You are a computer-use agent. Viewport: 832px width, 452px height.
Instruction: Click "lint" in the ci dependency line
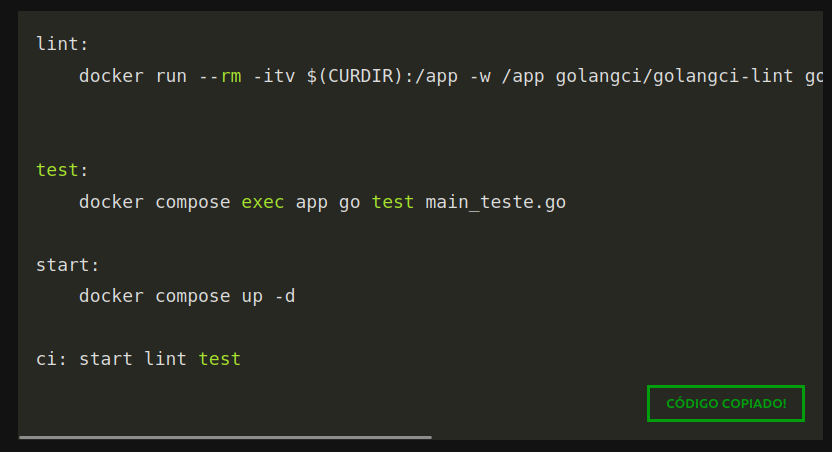(x=165, y=358)
